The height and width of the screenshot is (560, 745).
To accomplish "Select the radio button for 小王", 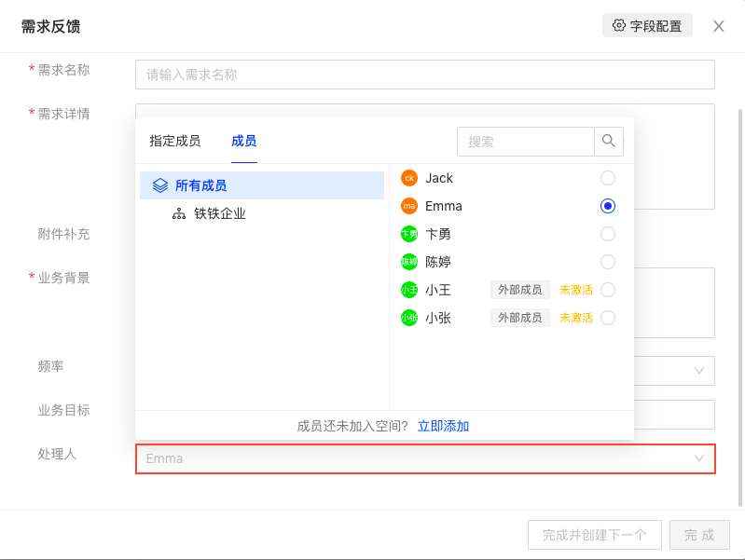I will pos(608,290).
